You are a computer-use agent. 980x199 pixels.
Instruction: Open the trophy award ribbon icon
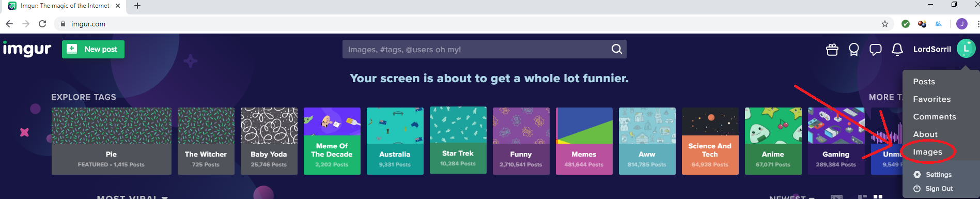(x=853, y=50)
